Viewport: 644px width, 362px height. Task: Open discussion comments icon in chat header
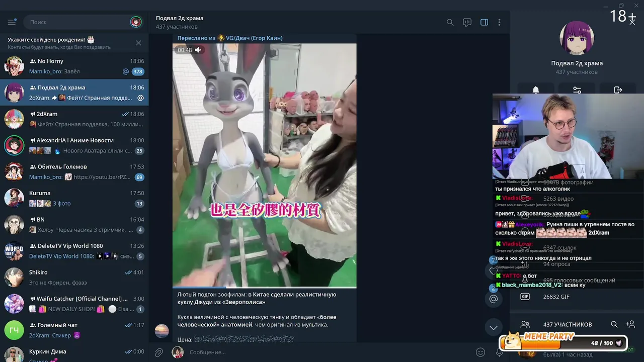coord(467,22)
